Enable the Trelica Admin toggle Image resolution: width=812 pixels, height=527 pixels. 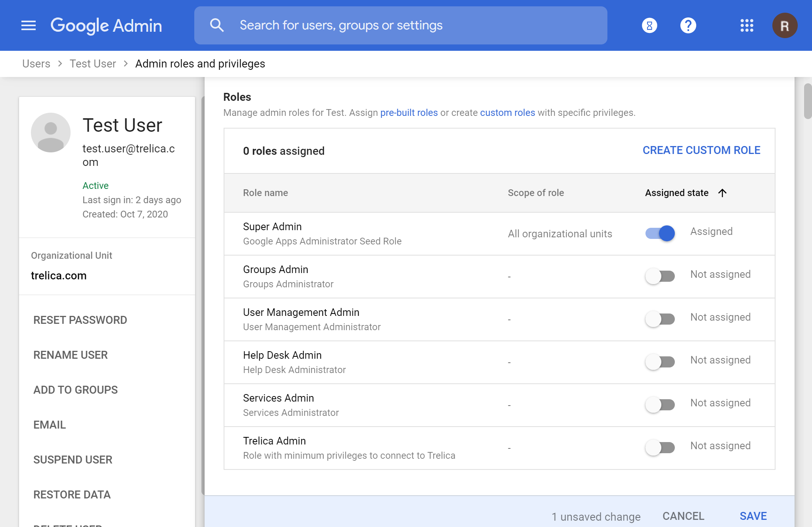(660, 447)
